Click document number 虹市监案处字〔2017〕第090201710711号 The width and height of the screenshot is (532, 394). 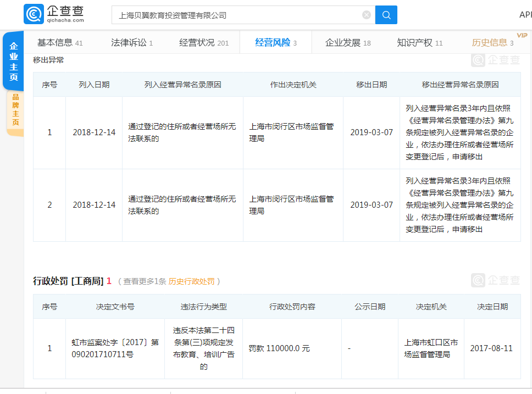pyautogui.click(x=115, y=348)
